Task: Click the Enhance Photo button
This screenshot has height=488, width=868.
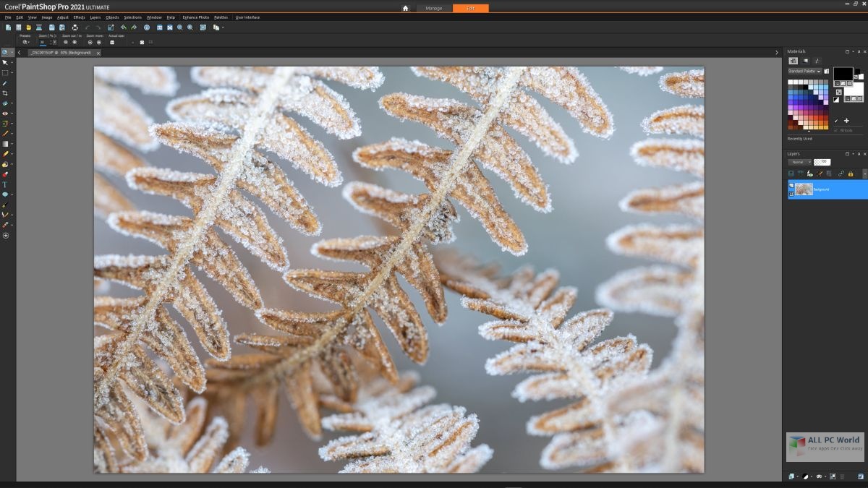Action: pyautogui.click(x=195, y=17)
